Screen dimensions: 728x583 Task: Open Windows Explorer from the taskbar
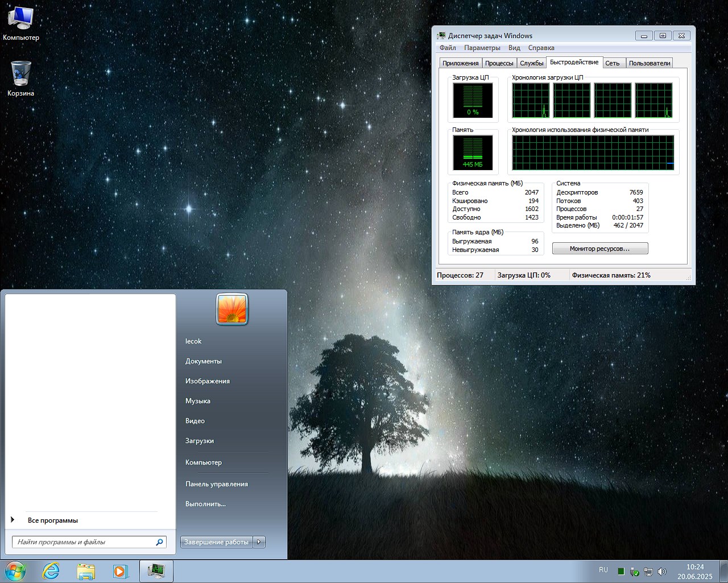click(86, 571)
